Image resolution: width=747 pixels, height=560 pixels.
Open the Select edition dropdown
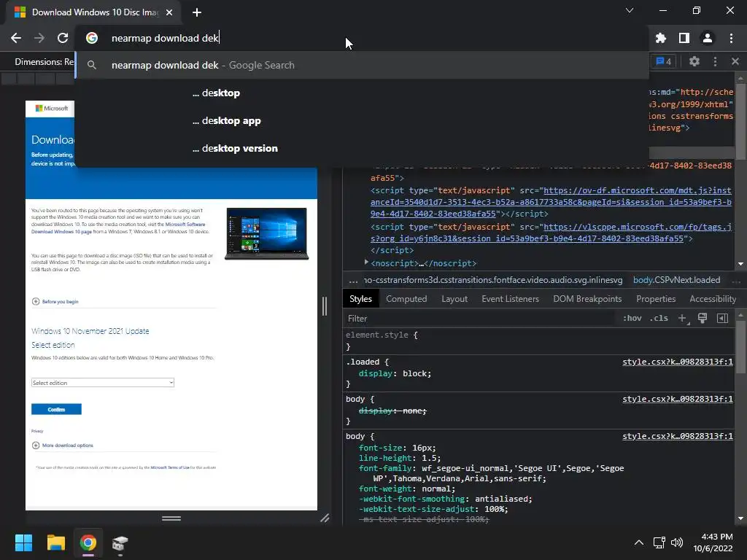(102, 383)
